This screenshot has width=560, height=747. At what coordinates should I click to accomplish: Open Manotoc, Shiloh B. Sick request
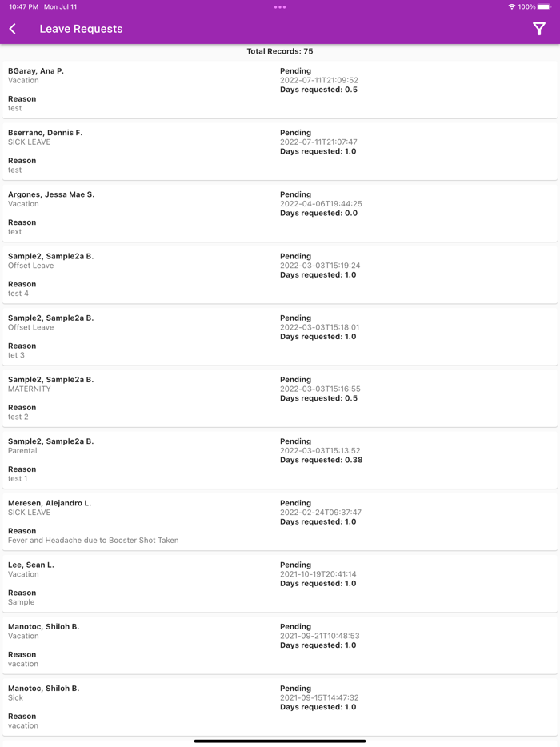280,706
